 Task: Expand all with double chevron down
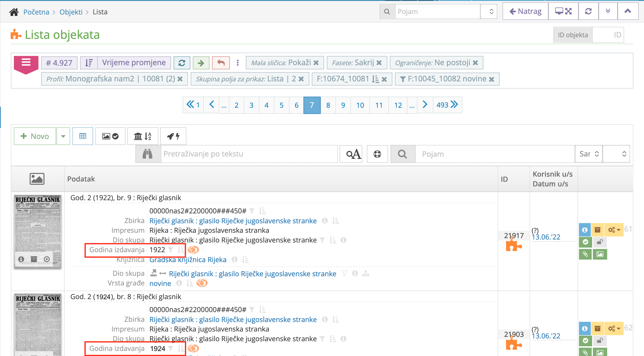[608, 11]
